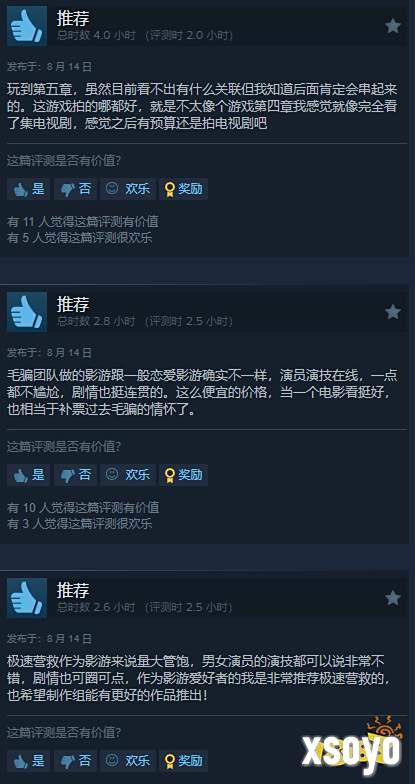Vote 是 (yes) on the first review
The height and width of the screenshot is (784, 415).
click(28, 189)
